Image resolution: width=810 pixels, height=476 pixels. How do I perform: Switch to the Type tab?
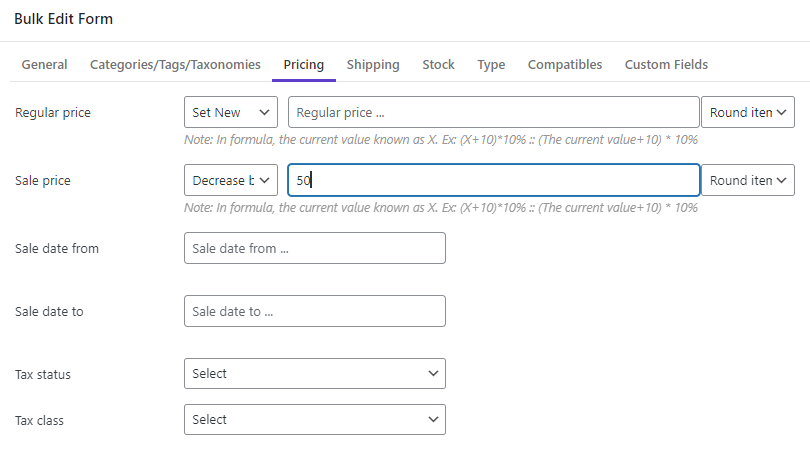click(491, 65)
